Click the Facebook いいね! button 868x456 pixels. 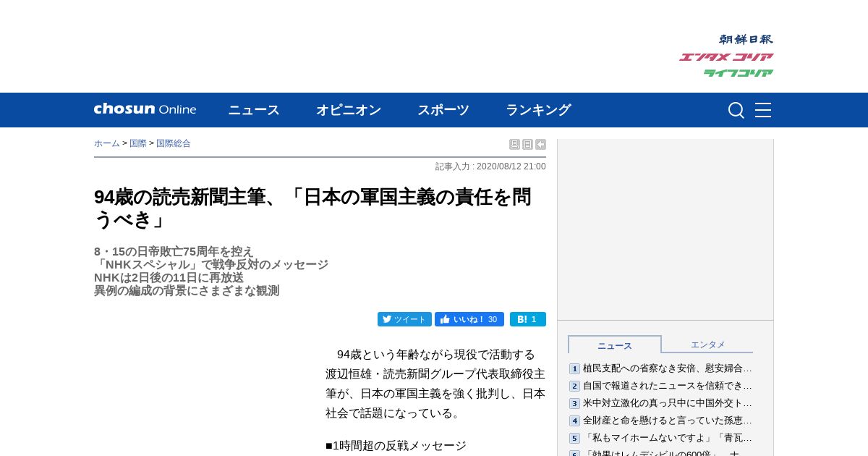(x=469, y=319)
